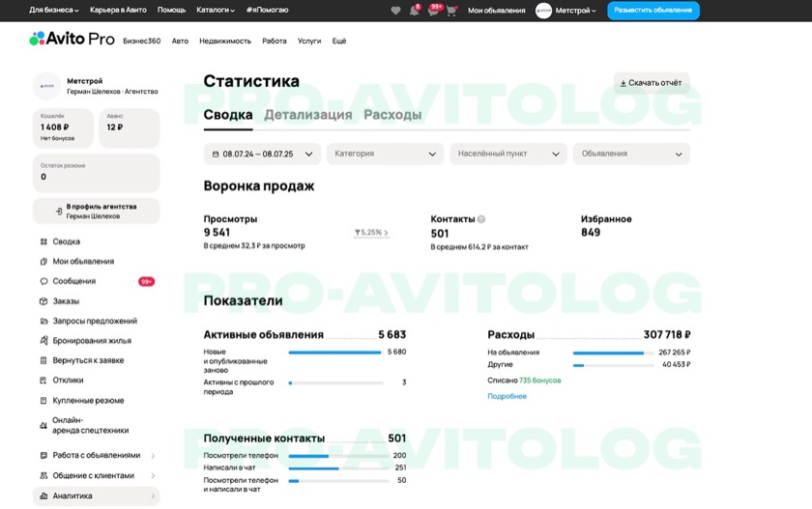Click the 5,25% conversion funnel indicator

tap(371, 233)
